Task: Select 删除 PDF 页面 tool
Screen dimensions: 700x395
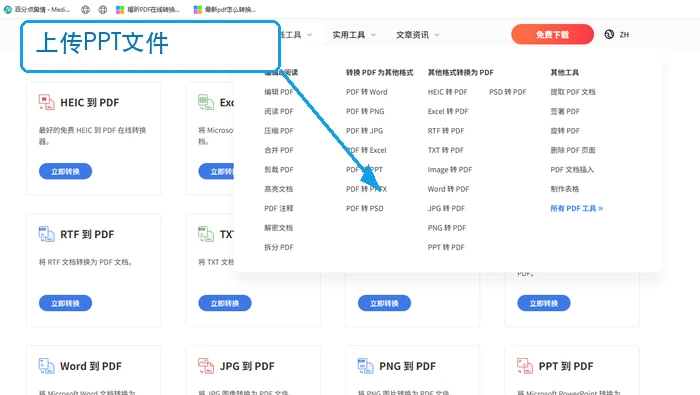Action: (573, 150)
